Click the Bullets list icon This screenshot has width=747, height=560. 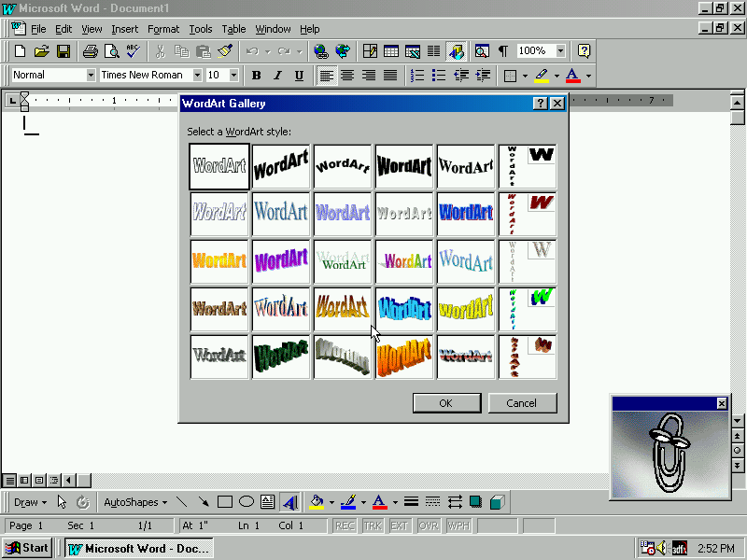[x=439, y=76]
